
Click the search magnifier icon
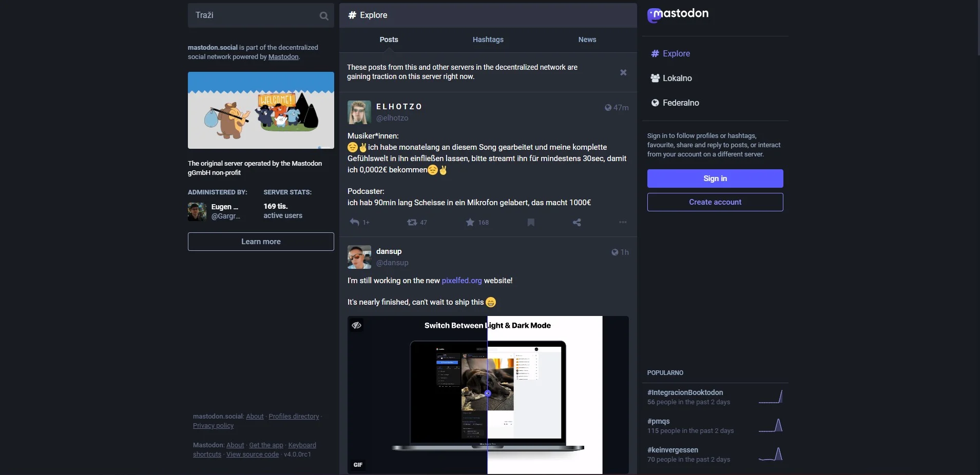pyautogui.click(x=324, y=16)
